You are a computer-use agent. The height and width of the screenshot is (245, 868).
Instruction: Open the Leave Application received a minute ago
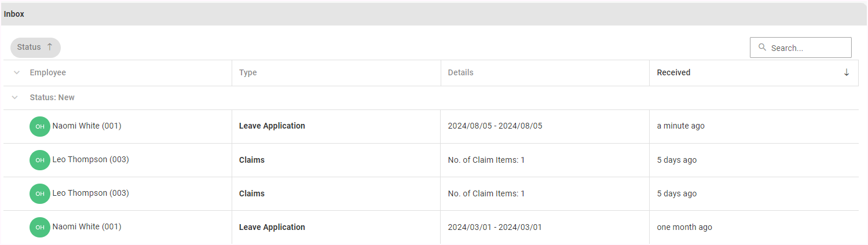tap(272, 126)
